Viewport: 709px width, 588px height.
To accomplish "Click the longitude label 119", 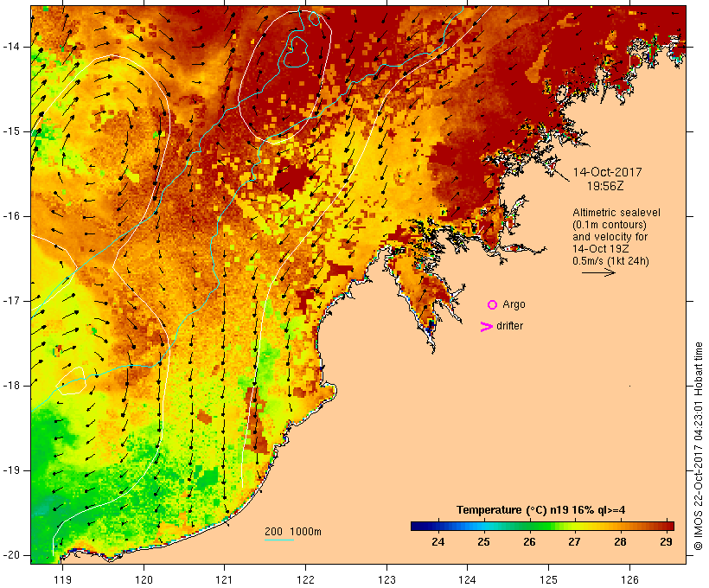I will (62, 580).
